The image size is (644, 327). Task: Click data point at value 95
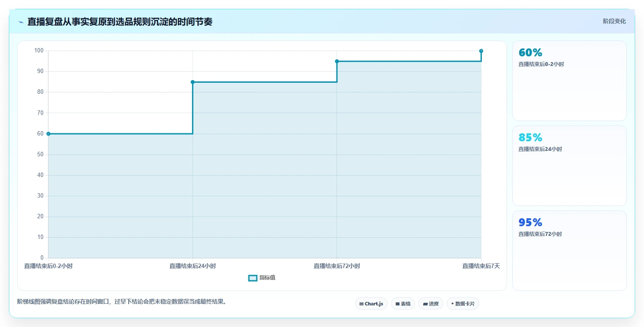337,61
